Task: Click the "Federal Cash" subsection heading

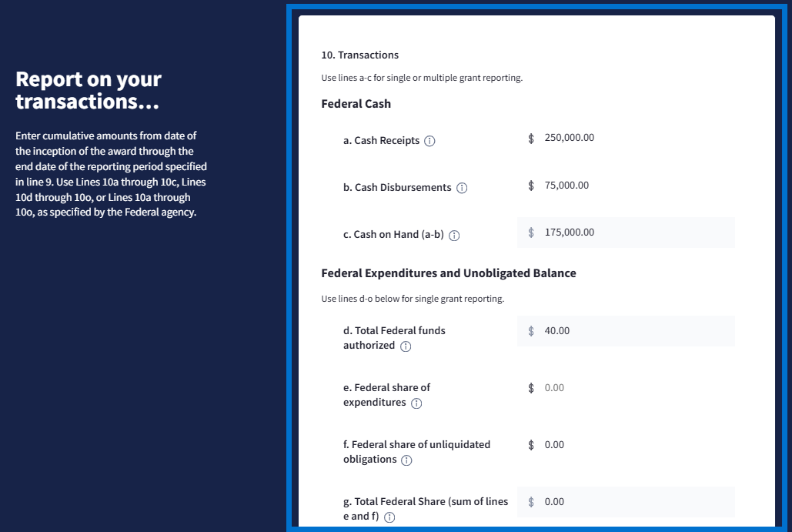Action: pyautogui.click(x=356, y=104)
